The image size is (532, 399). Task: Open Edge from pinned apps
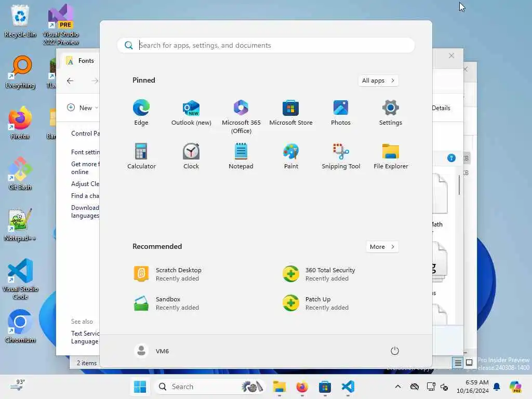(141, 113)
